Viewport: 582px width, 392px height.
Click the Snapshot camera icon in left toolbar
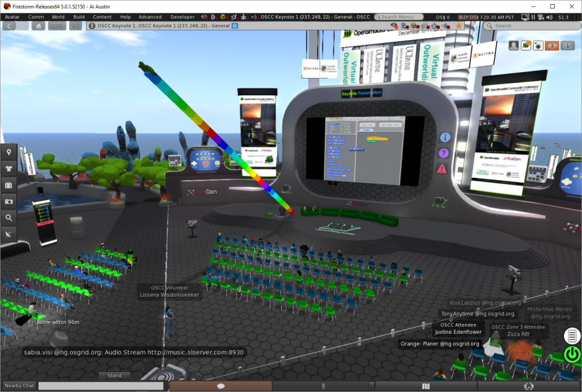tap(9, 201)
